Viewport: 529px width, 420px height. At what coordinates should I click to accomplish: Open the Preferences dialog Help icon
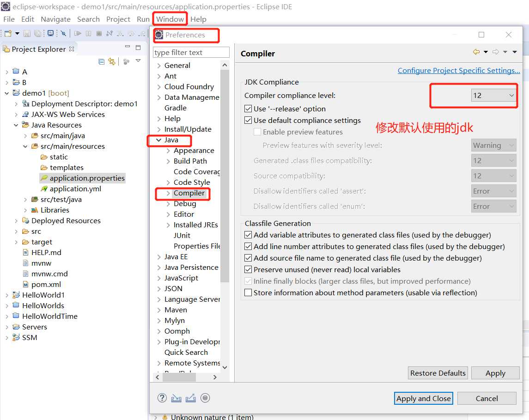(x=162, y=398)
